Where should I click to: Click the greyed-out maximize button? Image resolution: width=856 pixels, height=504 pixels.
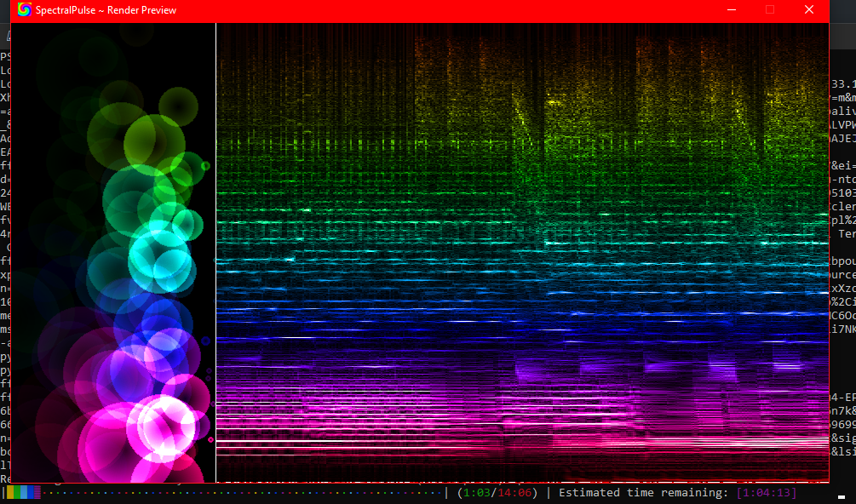pyautogui.click(x=770, y=10)
